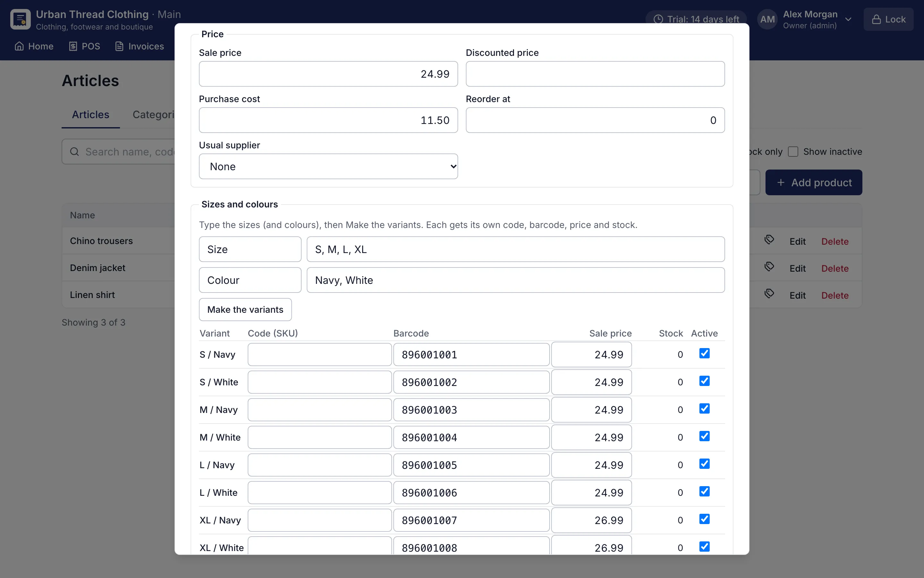Uncheck Active for M / White variant
Image resolution: width=924 pixels, height=578 pixels.
705,436
